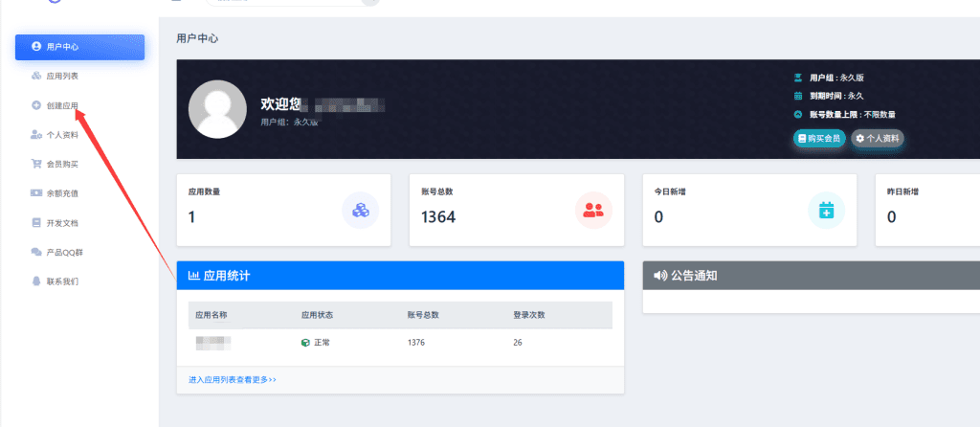Select the 账号总数 column header
Image resolution: width=980 pixels, height=427 pixels.
(423, 315)
